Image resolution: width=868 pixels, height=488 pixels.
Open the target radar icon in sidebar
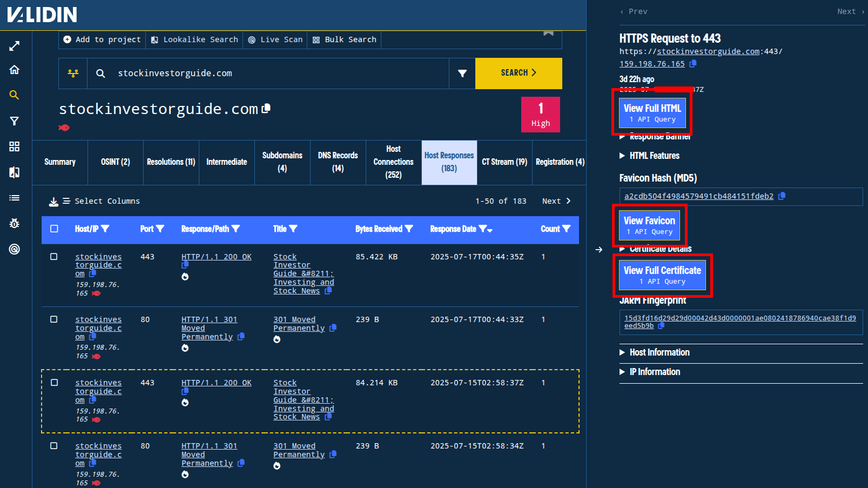15,249
